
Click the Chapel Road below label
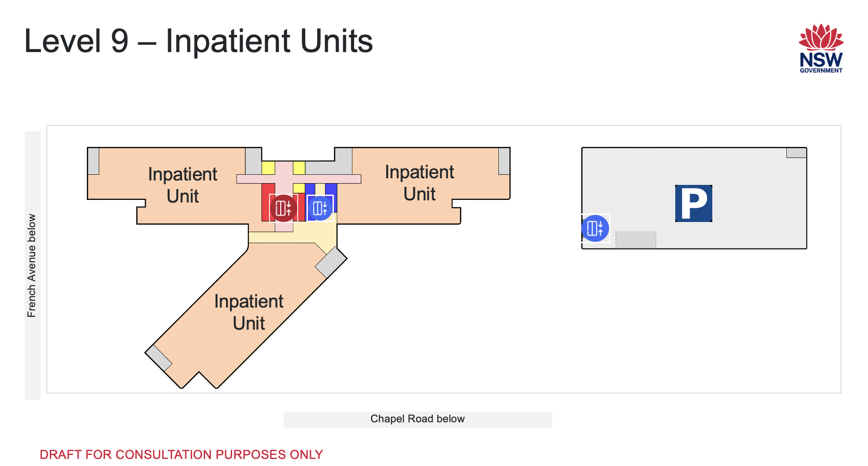click(x=417, y=419)
